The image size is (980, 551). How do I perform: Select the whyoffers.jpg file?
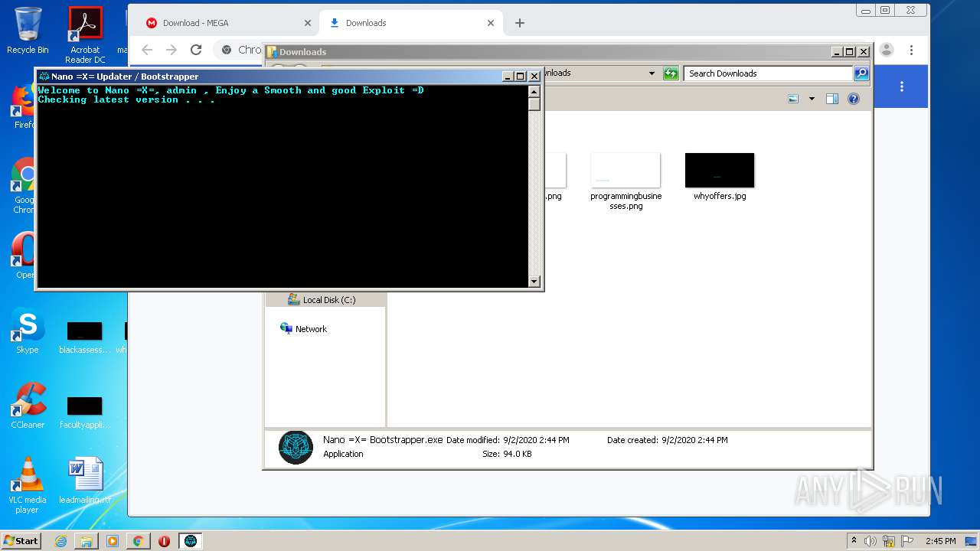tap(720, 177)
